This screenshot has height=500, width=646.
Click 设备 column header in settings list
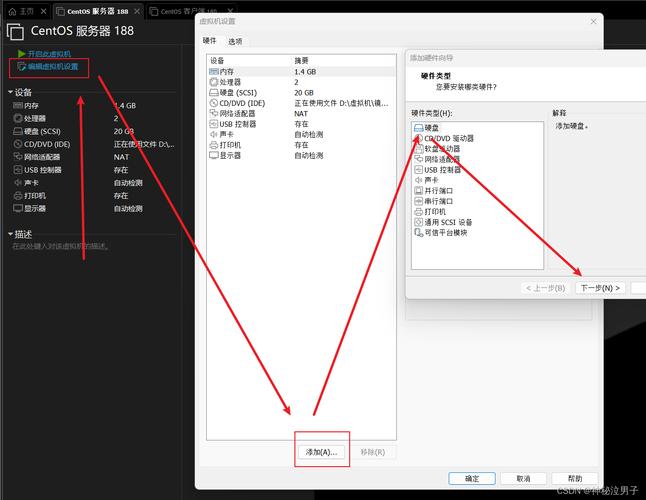pyautogui.click(x=217, y=61)
